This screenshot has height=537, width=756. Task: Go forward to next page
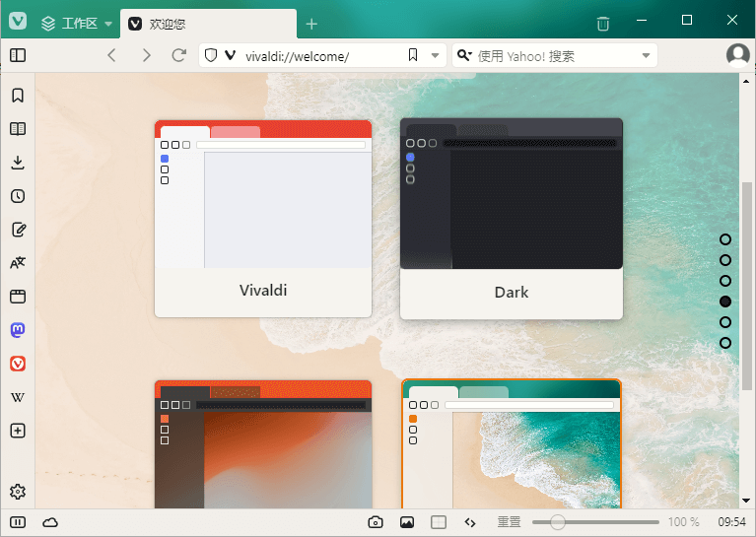[146, 55]
